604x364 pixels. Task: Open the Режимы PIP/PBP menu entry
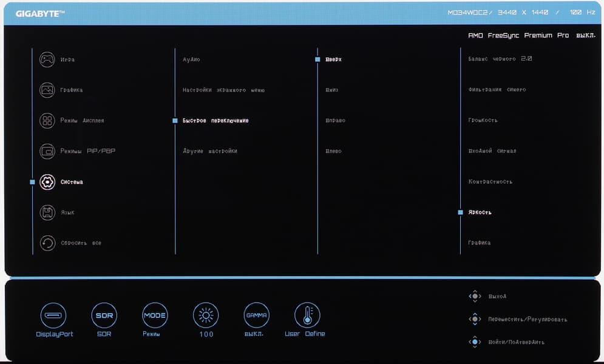point(88,151)
